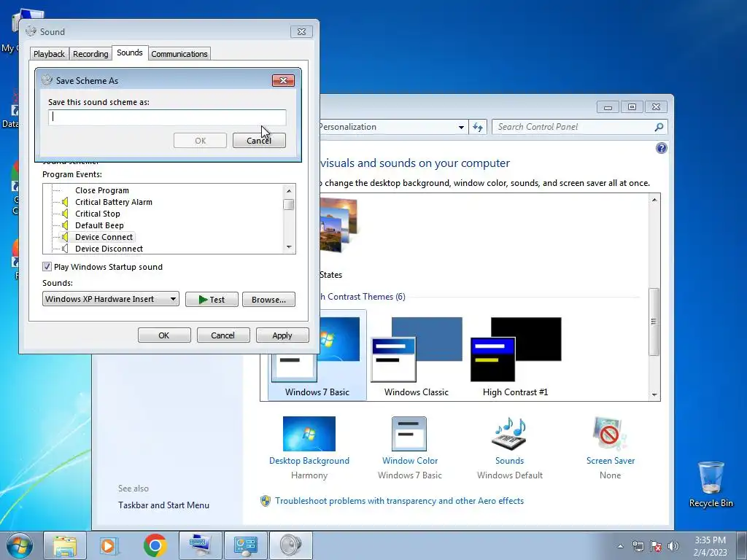This screenshot has width=747, height=560.
Task: Click OK in the Sound dialog
Action: [x=164, y=335]
